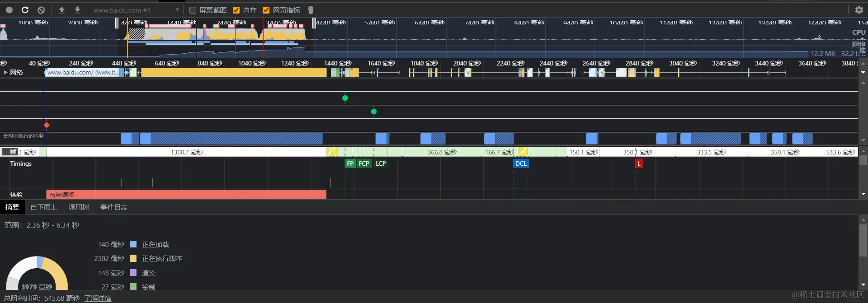Clear the current performance recording

point(41,10)
